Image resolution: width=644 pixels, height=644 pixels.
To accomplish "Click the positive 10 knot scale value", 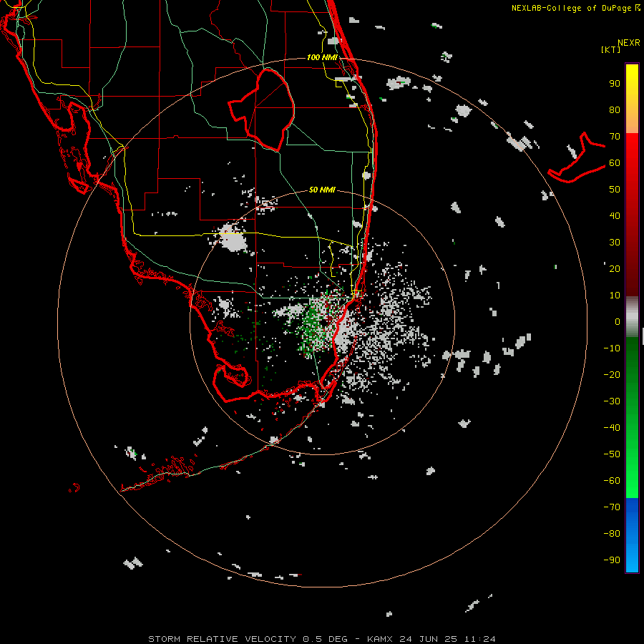I will (615, 296).
